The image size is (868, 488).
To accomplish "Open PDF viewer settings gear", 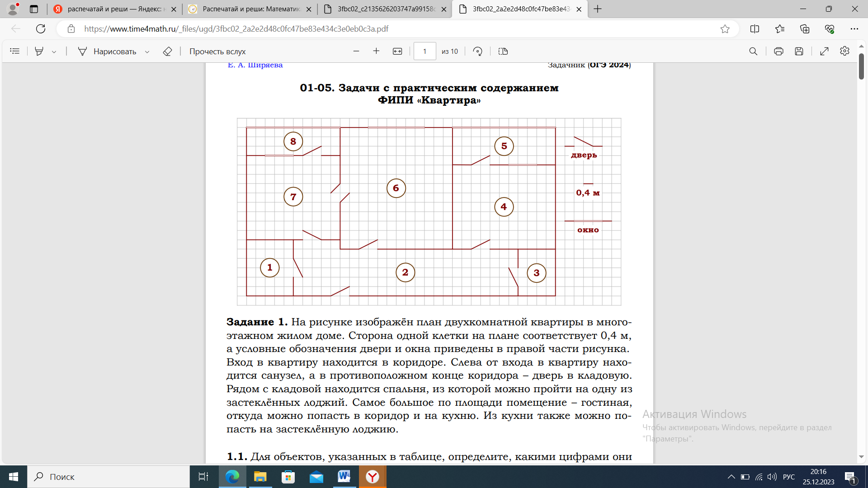I will [x=844, y=51].
